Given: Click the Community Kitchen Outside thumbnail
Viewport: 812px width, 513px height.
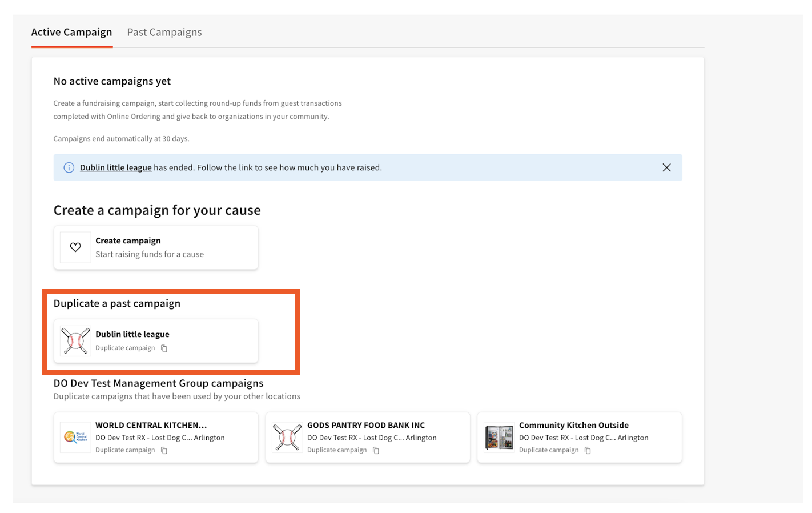Looking at the screenshot, I should (x=499, y=437).
